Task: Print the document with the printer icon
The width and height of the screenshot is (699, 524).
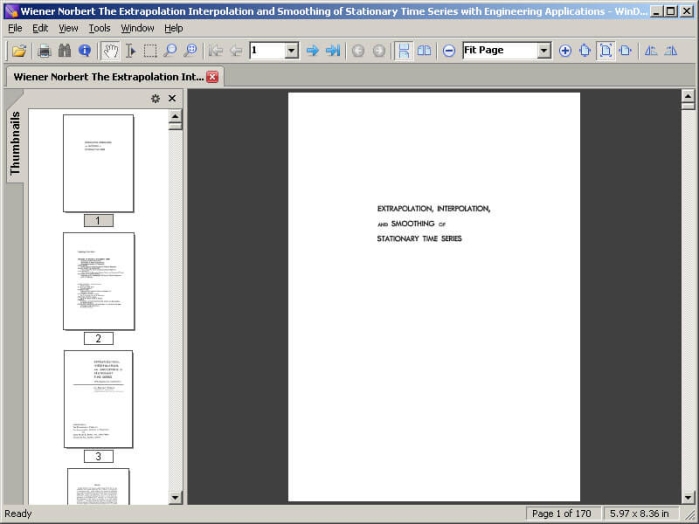Action: 44,50
